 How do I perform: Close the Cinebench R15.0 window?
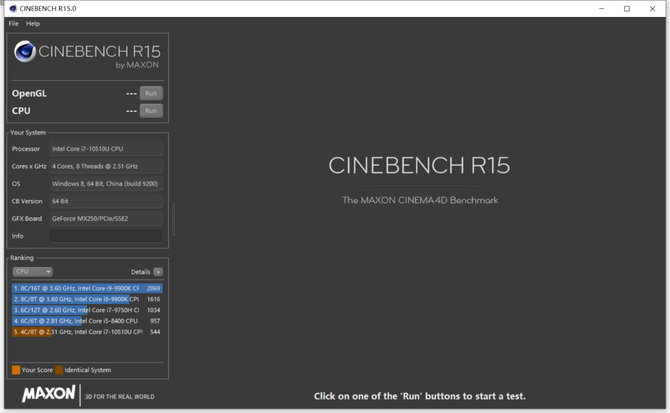click(x=652, y=9)
